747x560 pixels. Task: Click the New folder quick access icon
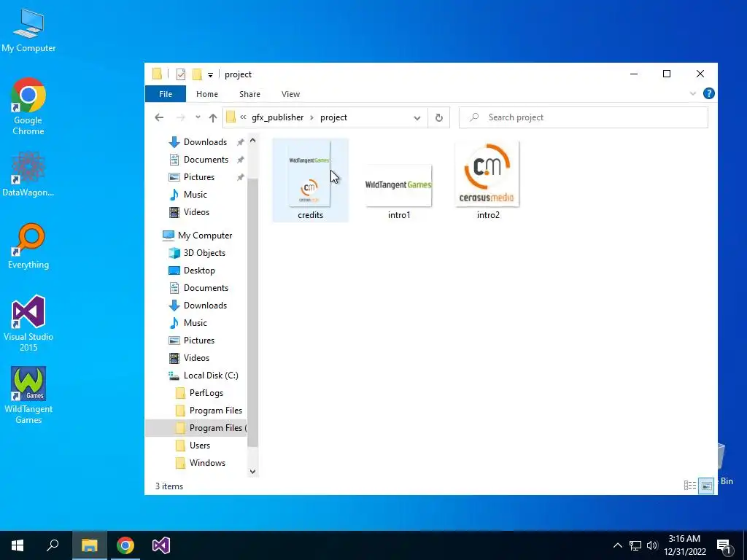[197, 74]
